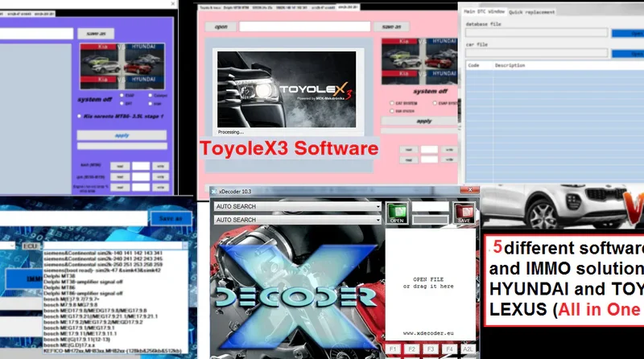This screenshot has height=359, width=644.
Task: Select the CAT SYSTEM radio button in pink window
Action: (x=391, y=103)
